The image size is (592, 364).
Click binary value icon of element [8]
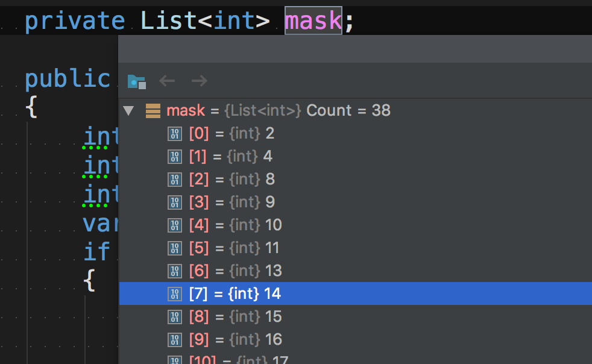point(174,317)
